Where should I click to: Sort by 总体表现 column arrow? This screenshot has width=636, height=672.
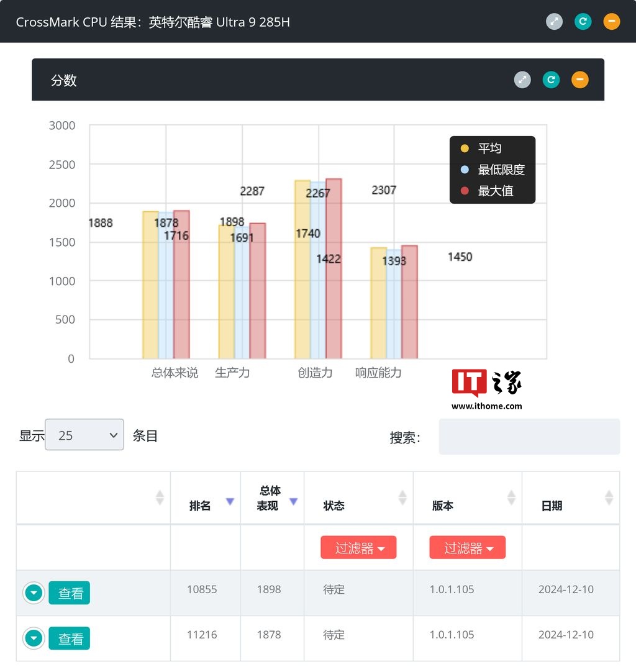[293, 501]
